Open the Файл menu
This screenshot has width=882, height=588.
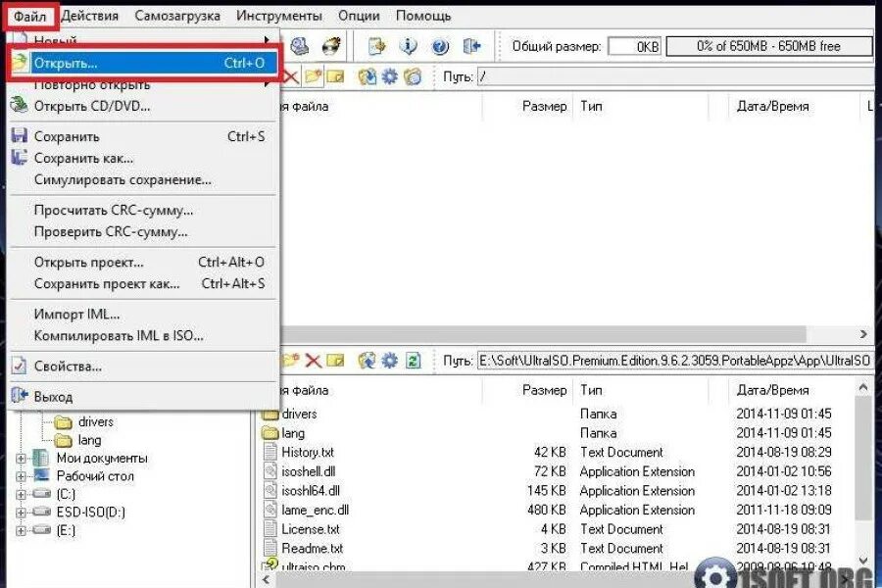click(x=29, y=17)
